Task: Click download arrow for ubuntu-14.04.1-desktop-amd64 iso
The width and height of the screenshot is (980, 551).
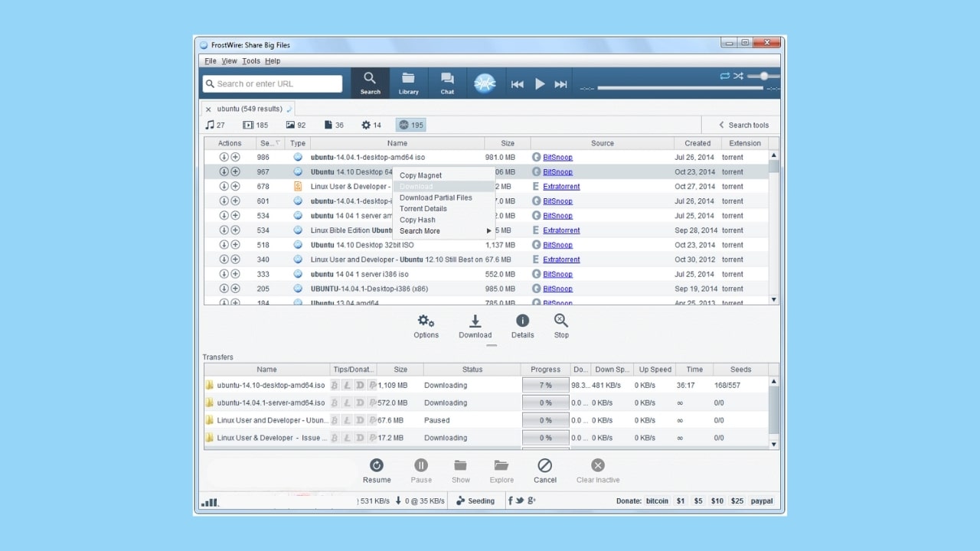Action: (x=224, y=157)
